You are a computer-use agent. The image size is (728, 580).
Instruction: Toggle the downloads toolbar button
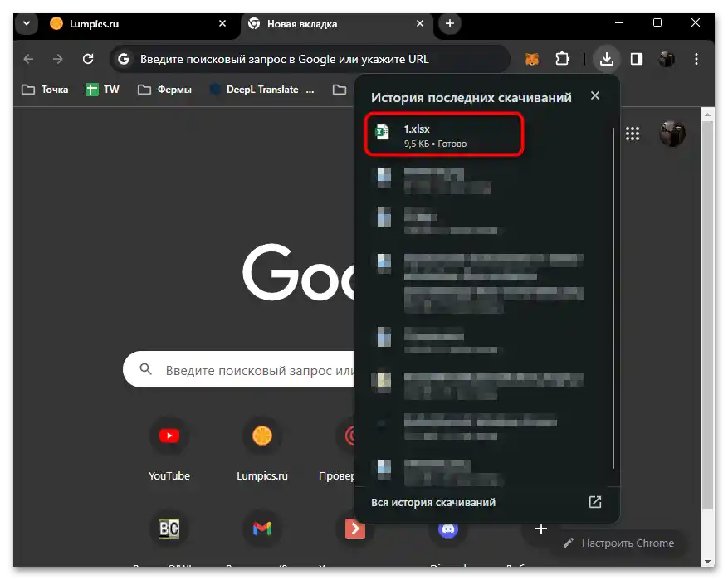(x=606, y=59)
